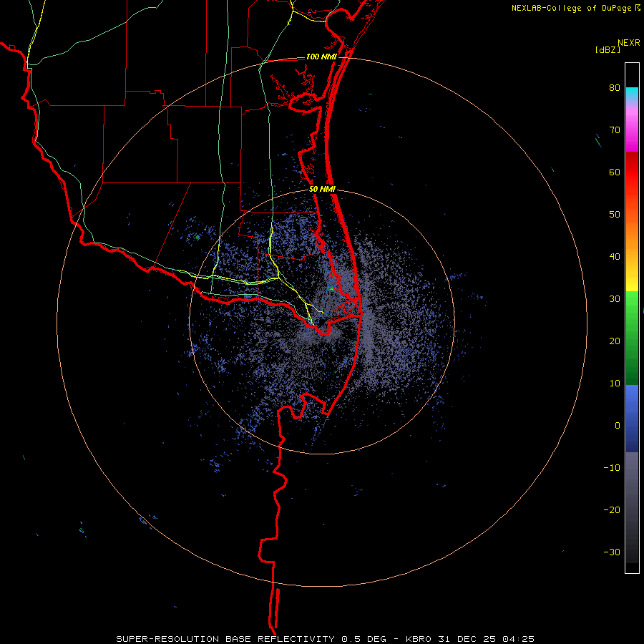Click the 0 dBZ legend value
The image size is (644, 644).
pos(618,426)
